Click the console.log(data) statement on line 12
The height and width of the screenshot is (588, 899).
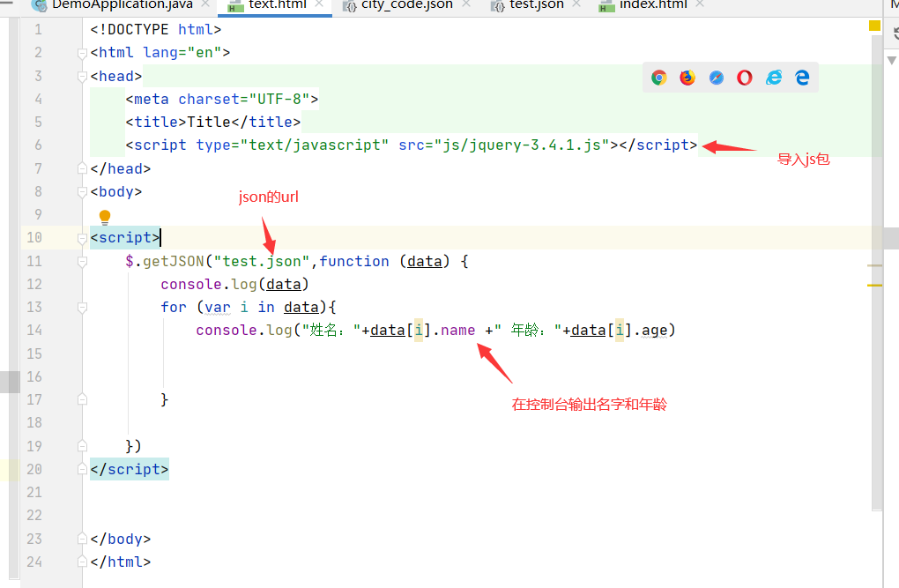point(235,285)
